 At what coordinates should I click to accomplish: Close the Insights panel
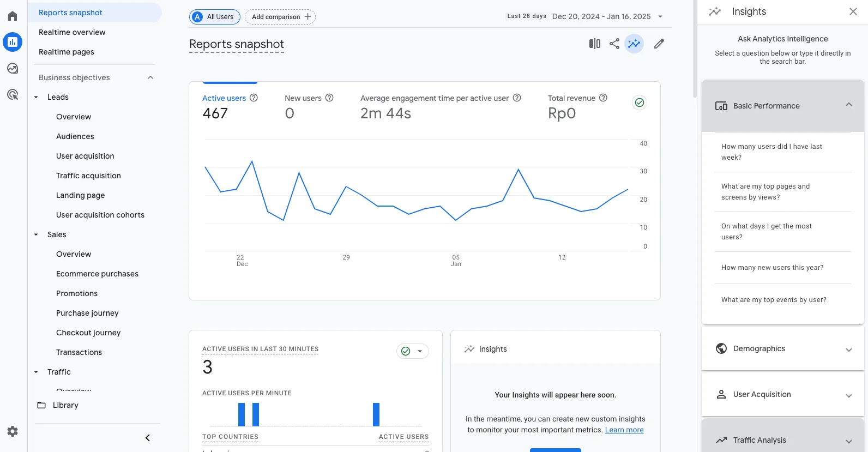click(853, 11)
